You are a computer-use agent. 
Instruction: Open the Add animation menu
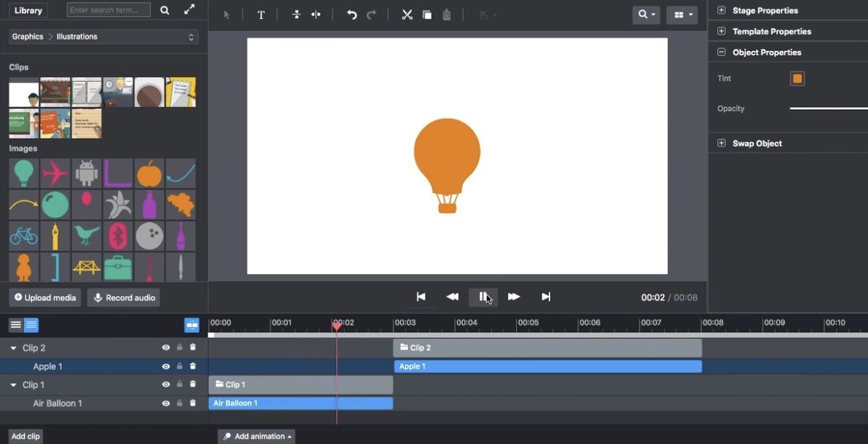[256, 436]
